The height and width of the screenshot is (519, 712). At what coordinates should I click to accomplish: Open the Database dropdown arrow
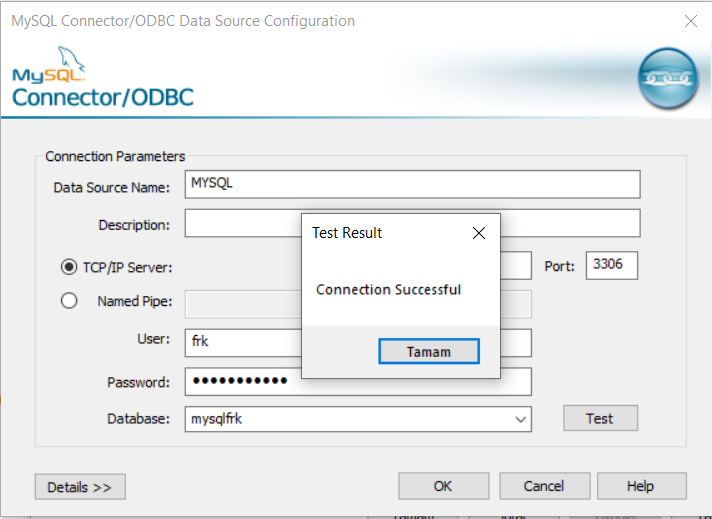click(x=520, y=420)
